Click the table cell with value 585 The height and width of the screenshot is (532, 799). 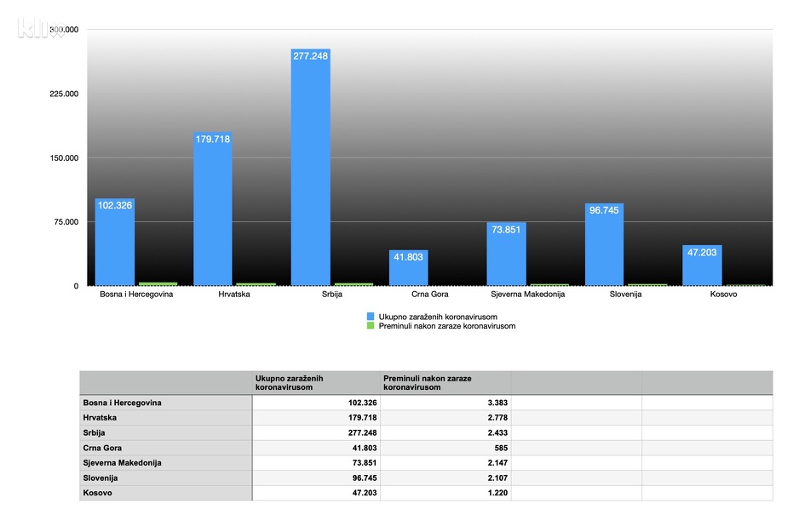[x=445, y=448]
